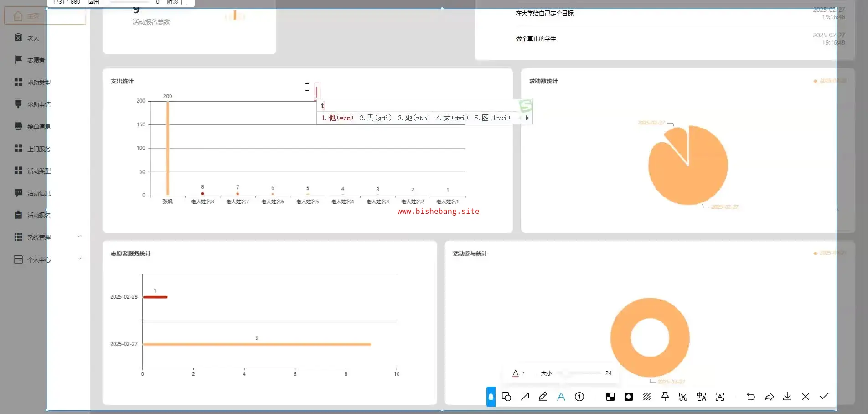868x414 pixels.
Task: Confirm screenshot with the checkmark
Action: [x=824, y=397]
